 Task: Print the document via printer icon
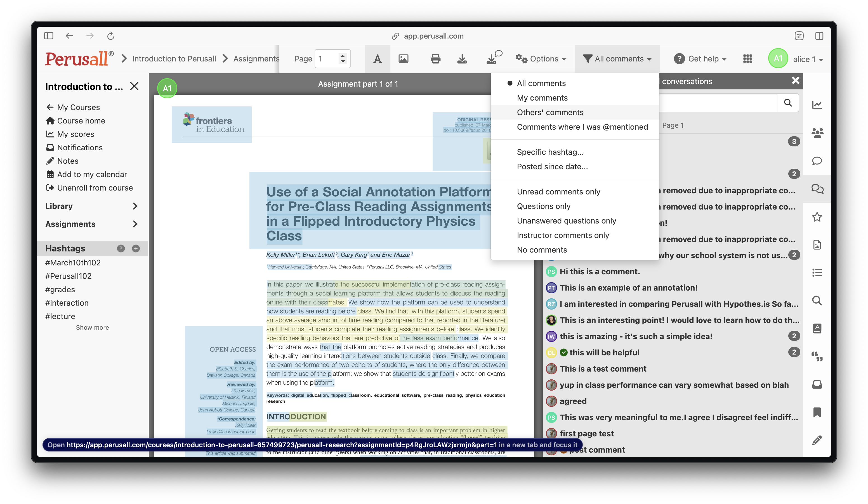(x=435, y=59)
